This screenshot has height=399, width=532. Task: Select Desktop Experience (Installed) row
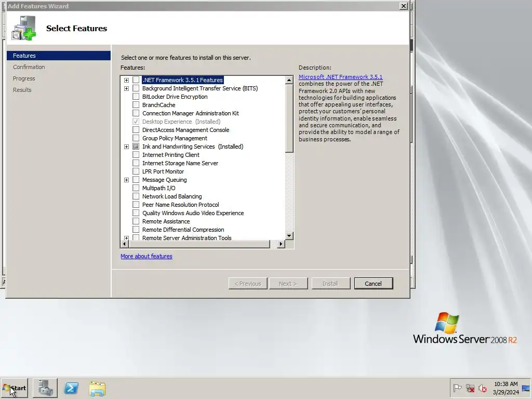click(181, 122)
